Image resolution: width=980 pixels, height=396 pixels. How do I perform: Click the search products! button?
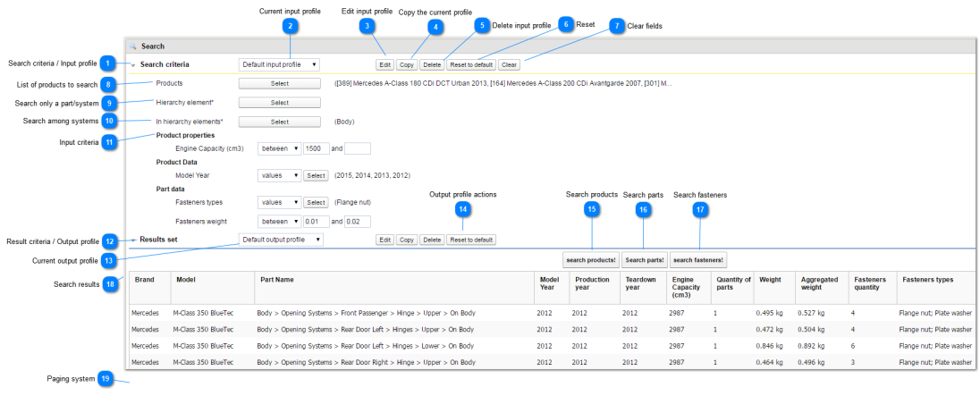(591, 260)
